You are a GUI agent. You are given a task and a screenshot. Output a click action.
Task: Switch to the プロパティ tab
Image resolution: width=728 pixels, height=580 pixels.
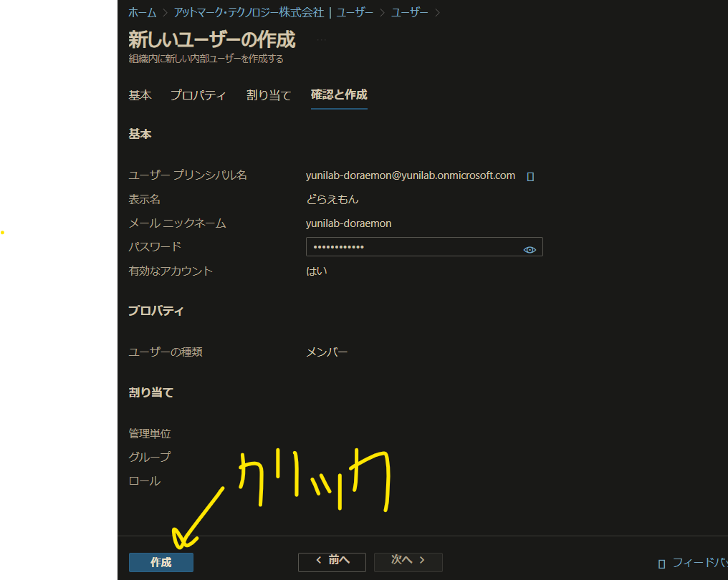198,95
